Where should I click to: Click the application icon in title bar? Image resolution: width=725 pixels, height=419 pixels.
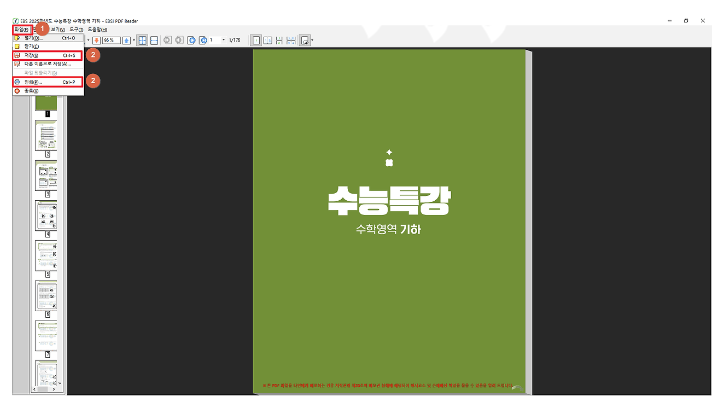tap(15, 21)
